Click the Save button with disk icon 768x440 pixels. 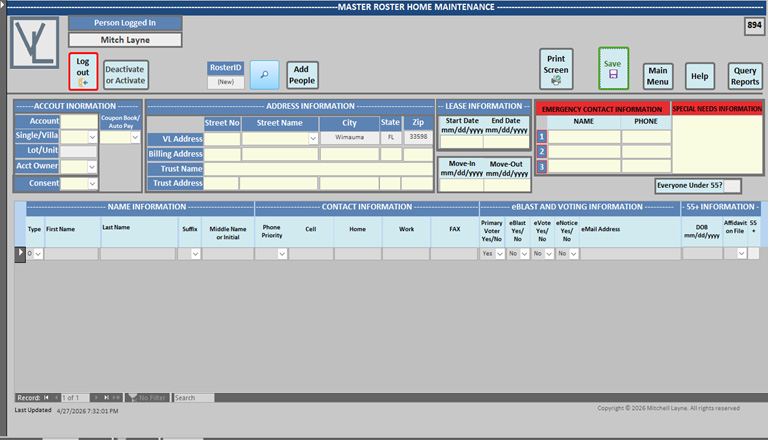[x=613, y=69]
